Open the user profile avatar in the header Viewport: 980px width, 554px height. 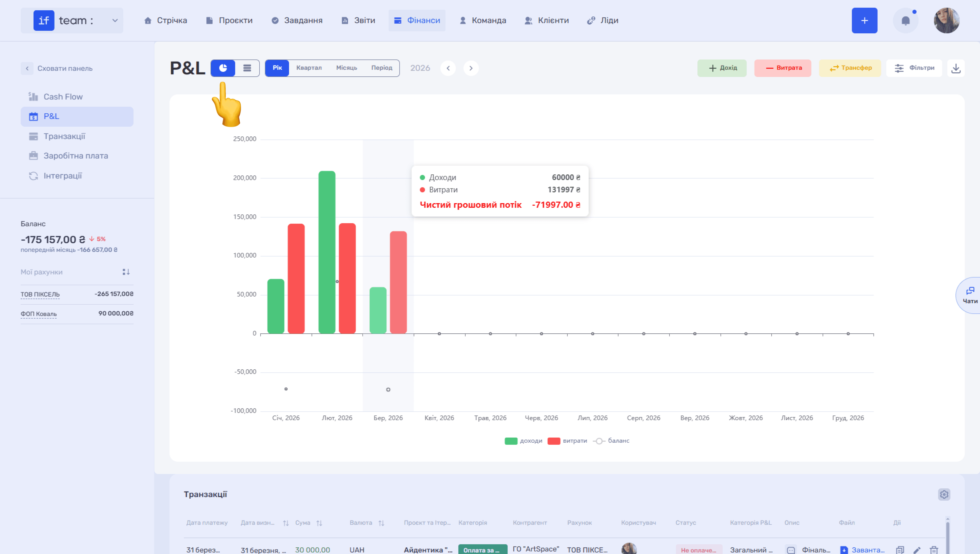click(x=946, y=21)
